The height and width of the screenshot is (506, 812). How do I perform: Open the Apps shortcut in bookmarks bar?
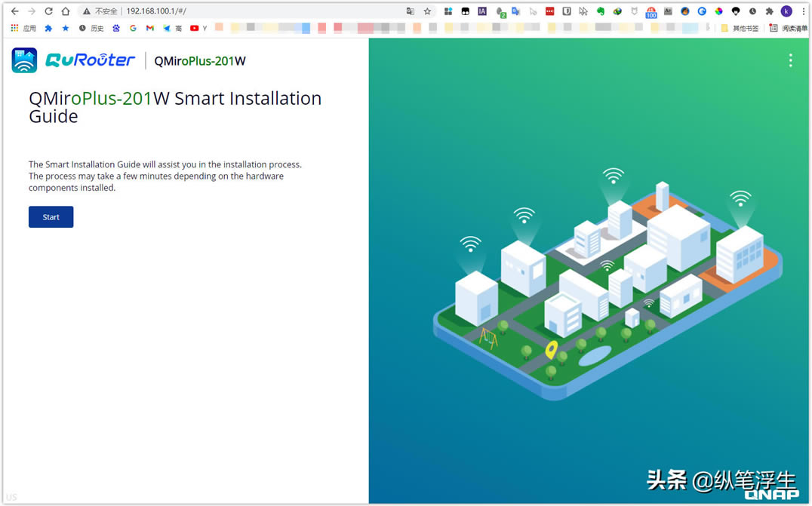23,28
